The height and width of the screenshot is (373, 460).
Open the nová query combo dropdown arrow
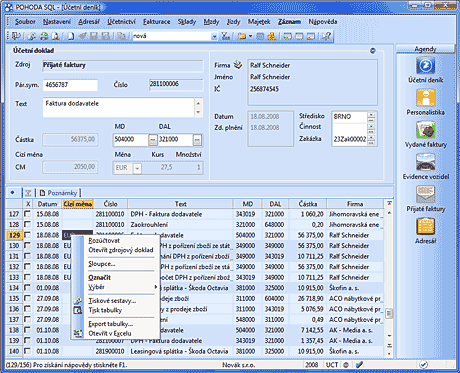[x=214, y=36]
